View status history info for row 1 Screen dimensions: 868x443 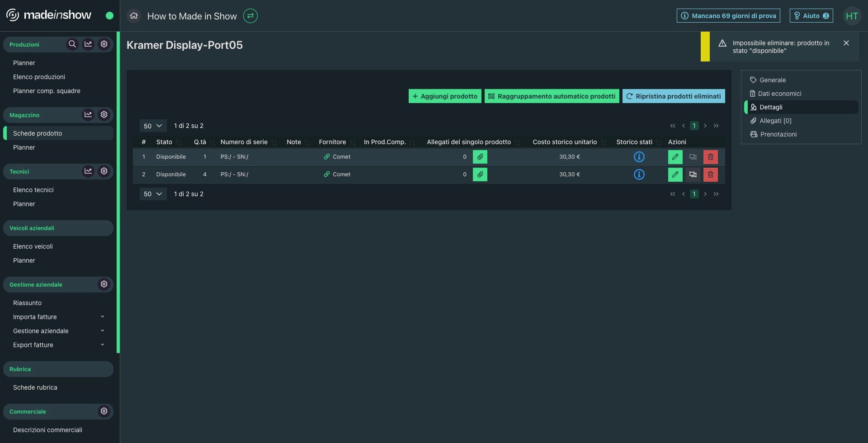pyautogui.click(x=639, y=157)
